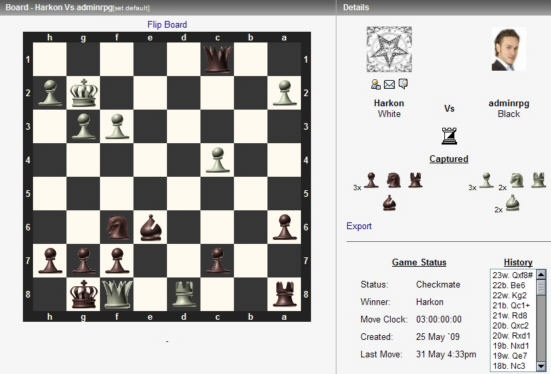Click the white pawn on h2
The height and width of the screenshot is (374, 551).
pos(50,93)
